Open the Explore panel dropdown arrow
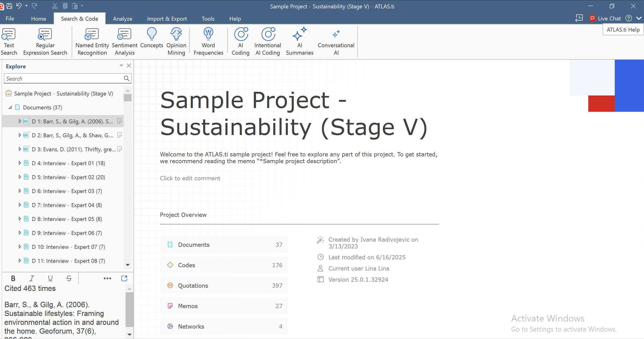The width and height of the screenshot is (644, 339). tap(121, 66)
